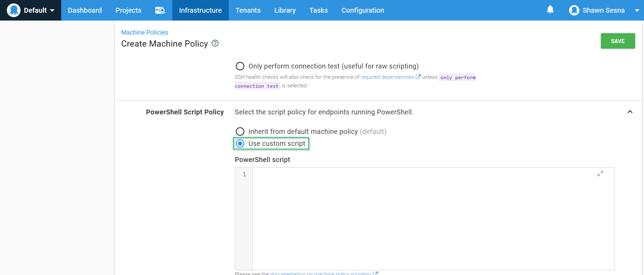This screenshot has width=644, height=275.
Task: Select Inherit from default machine policy
Action: (x=240, y=132)
